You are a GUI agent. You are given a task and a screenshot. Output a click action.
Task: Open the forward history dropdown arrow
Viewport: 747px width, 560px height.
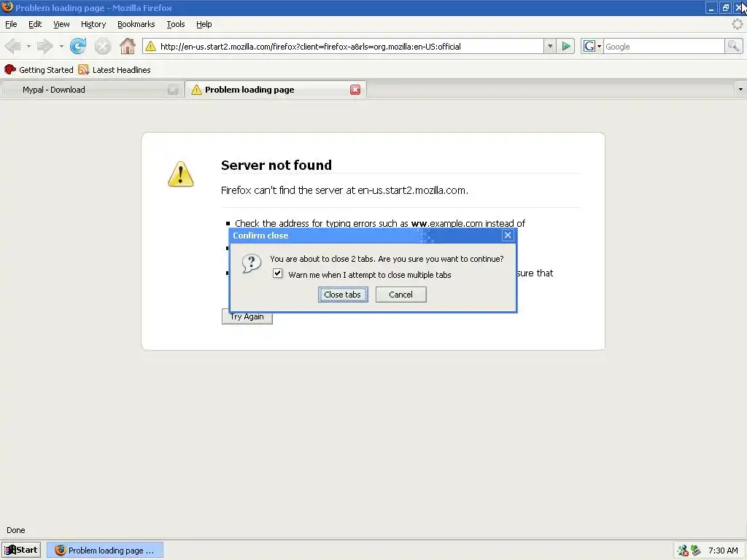(x=61, y=46)
